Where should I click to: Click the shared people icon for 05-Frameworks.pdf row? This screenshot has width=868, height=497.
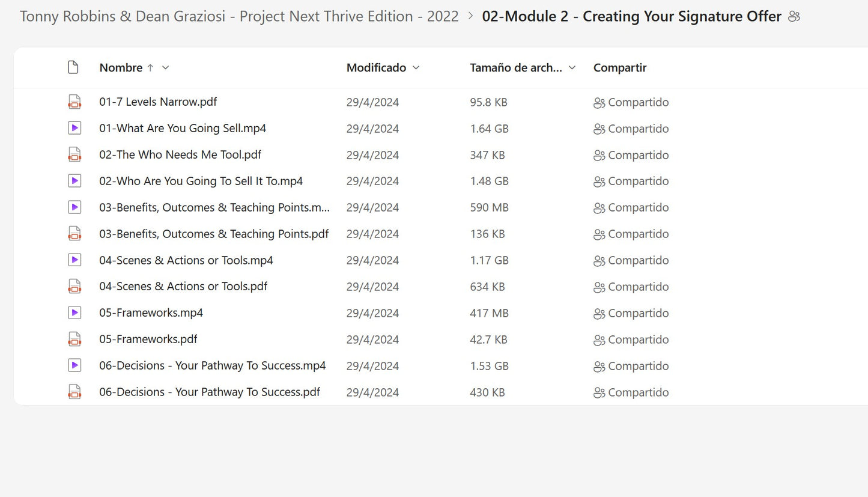click(x=599, y=340)
